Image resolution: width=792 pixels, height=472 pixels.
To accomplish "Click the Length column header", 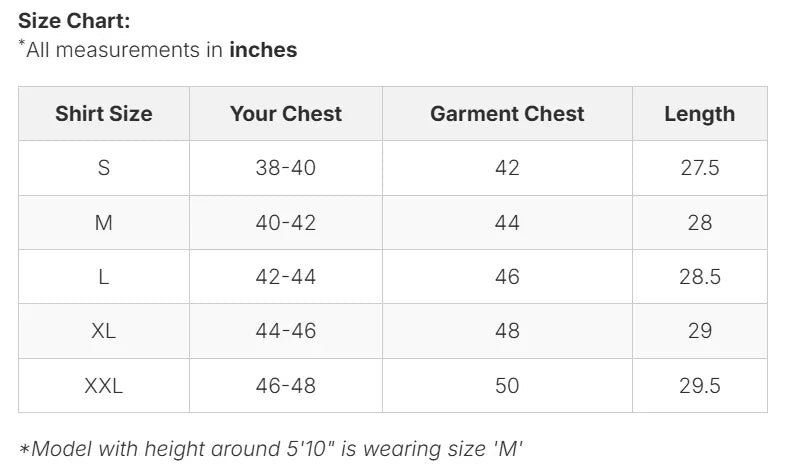I will pyautogui.click(x=699, y=114).
